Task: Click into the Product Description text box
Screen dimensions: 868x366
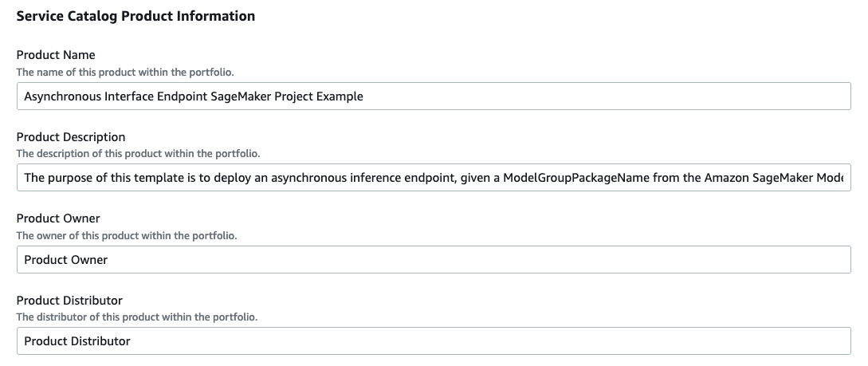Action: coord(434,178)
